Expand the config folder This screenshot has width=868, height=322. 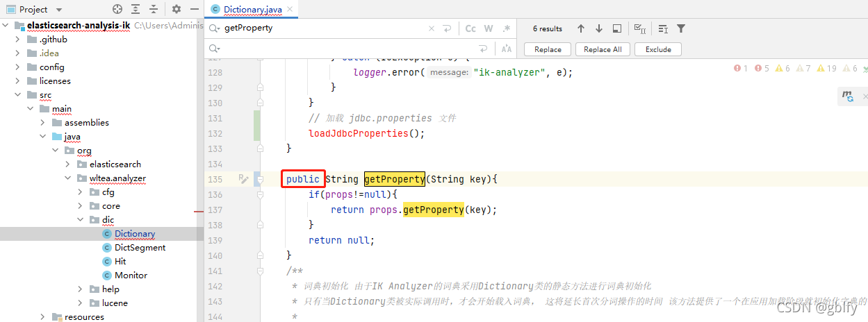(19, 67)
